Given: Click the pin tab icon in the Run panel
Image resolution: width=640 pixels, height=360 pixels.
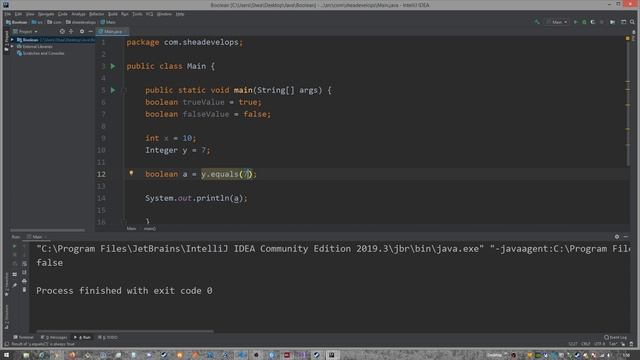Looking at the screenshot, I should pyautogui.click(x=15, y=285).
